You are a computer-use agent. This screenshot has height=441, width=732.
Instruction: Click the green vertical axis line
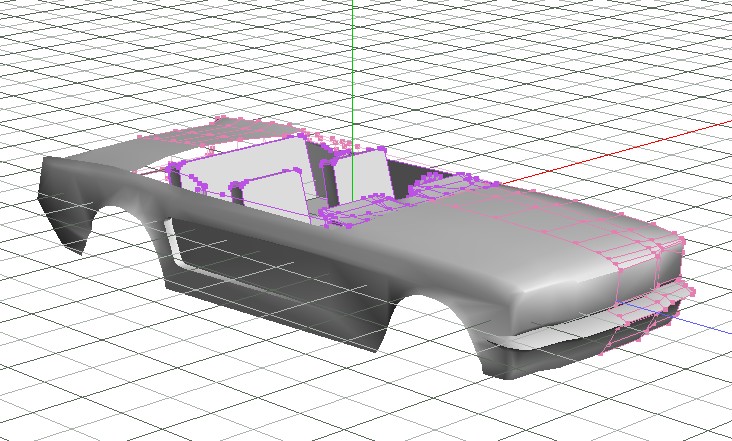[x=352, y=60]
